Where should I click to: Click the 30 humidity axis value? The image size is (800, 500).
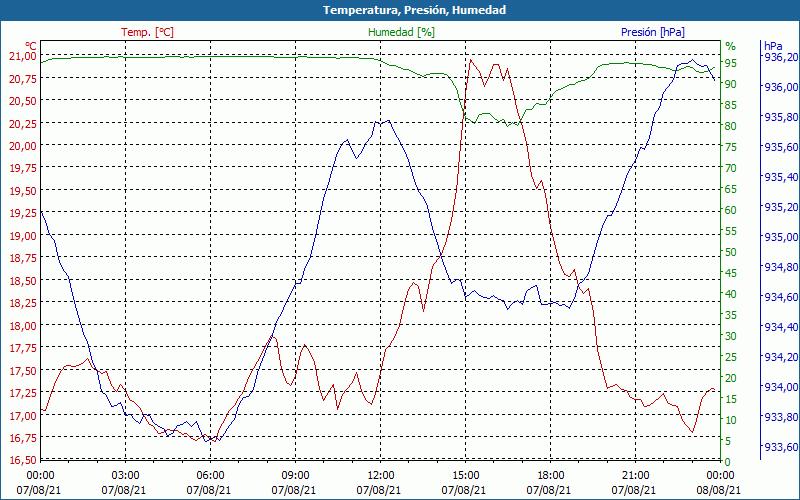tap(731, 336)
